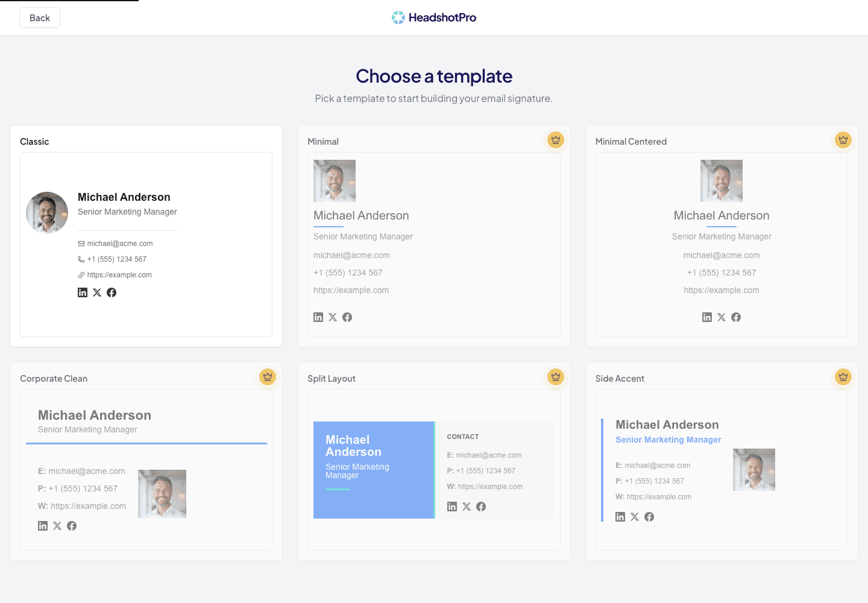868x603 pixels.
Task: Open the HeadshotPro logo link
Action: pyautogui.click(x=434, y=17)
